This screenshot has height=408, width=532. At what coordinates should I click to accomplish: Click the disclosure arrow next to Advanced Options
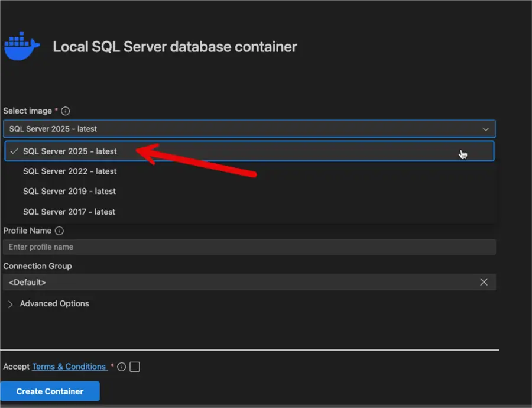[x=9, y=303]
